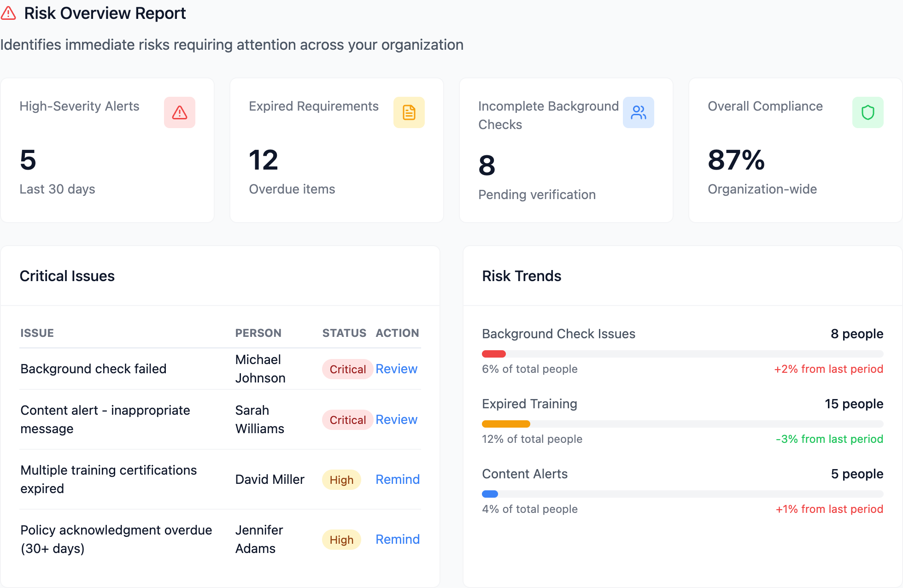Open the Expired Requirements document icon

(x=409, y=112)
